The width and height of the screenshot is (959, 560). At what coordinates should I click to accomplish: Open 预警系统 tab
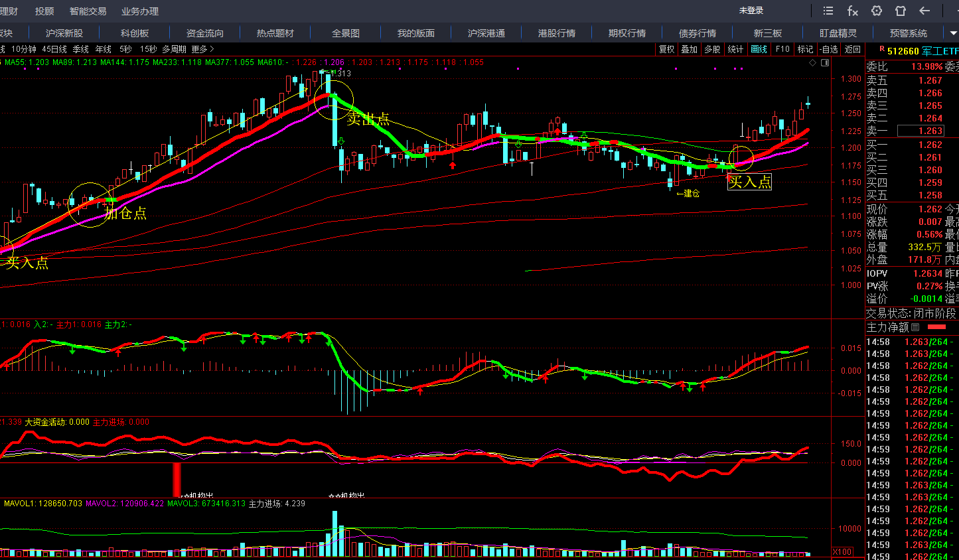point(909,33)
